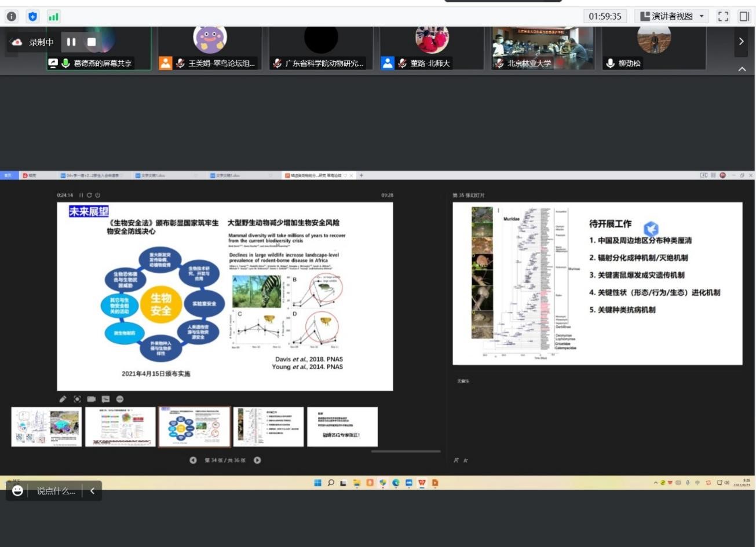Go to previous slide arrow
Image resolution: width=756 pixels, height=547 pixels.
click(193, 460)
